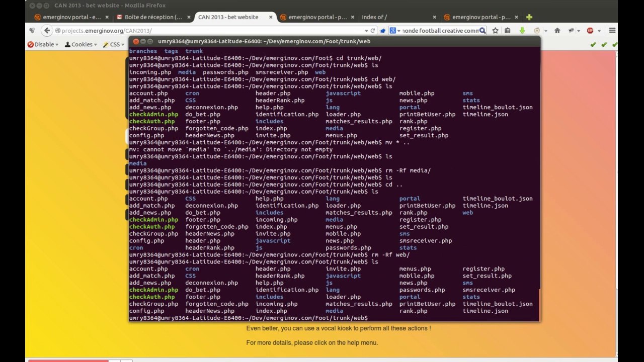Close the CAN 2013 - bet website tab
The height and width of the screenshot is (362, 644).
pyautogui.click(x=271, y=17)
